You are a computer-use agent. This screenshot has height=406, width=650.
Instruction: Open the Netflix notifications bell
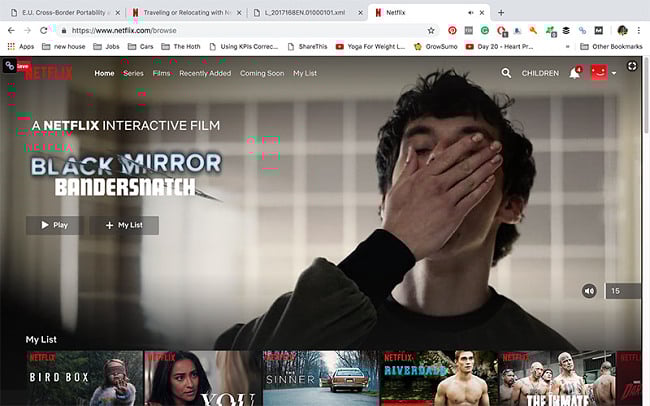(575, 73)
